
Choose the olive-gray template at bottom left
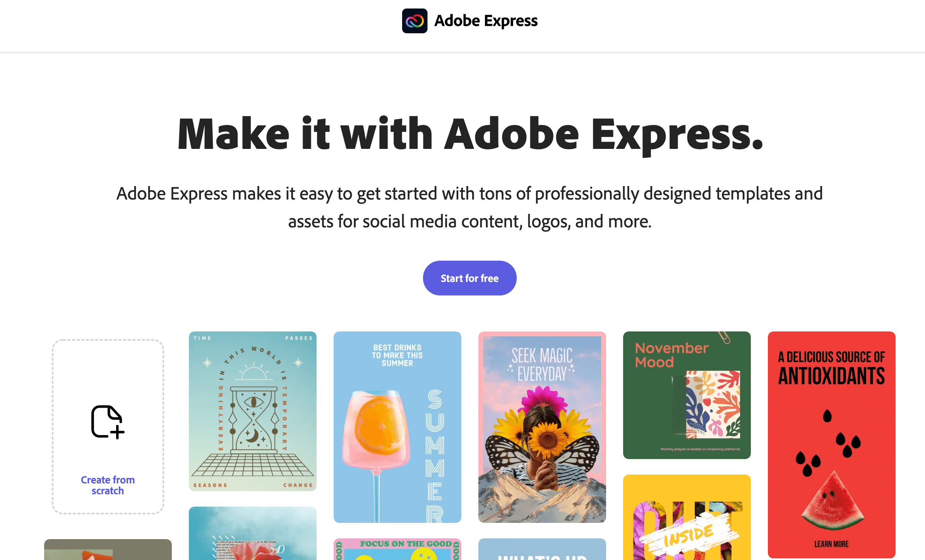tap(108, 550)
